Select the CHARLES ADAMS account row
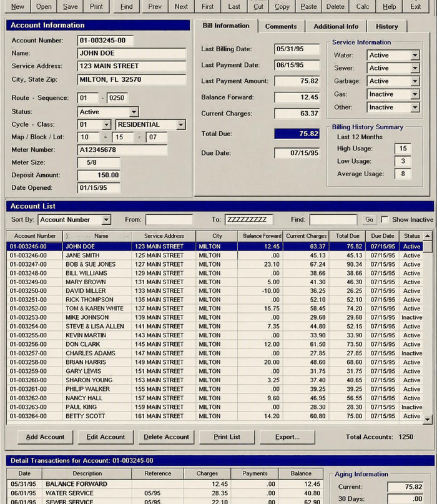This screenshot has width=437, height=504. [x=214, y=353]
